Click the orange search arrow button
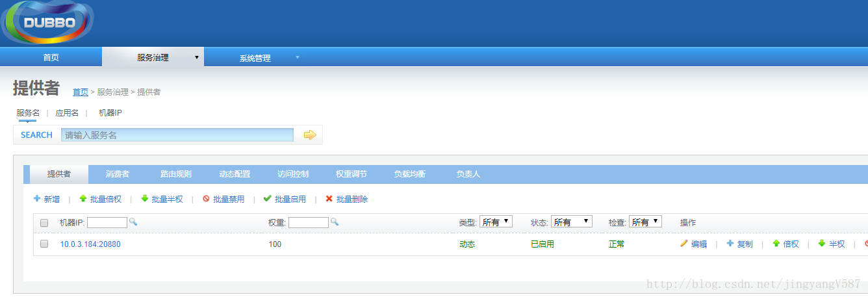This screenshot has width=868, height=297. coord(310,135)
